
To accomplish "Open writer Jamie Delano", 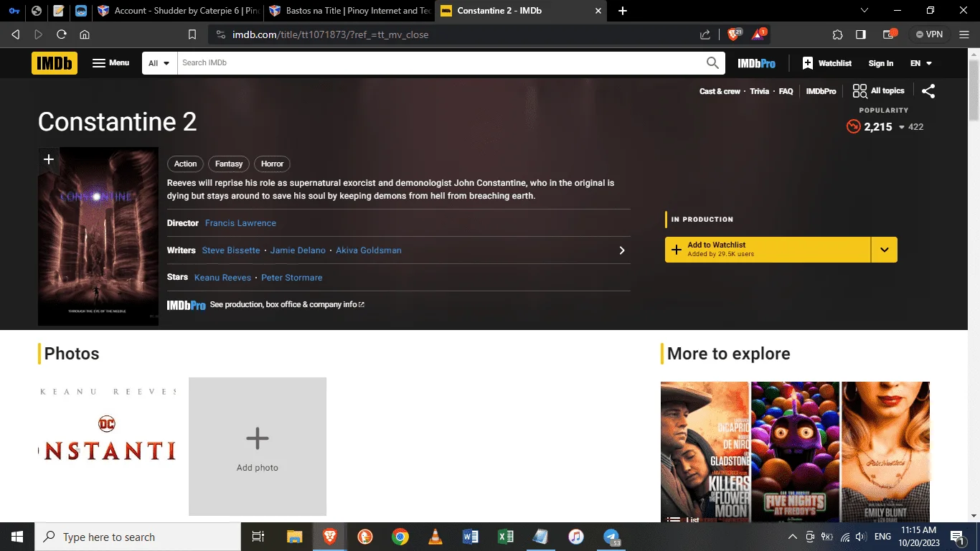I will tap(298, 250).
